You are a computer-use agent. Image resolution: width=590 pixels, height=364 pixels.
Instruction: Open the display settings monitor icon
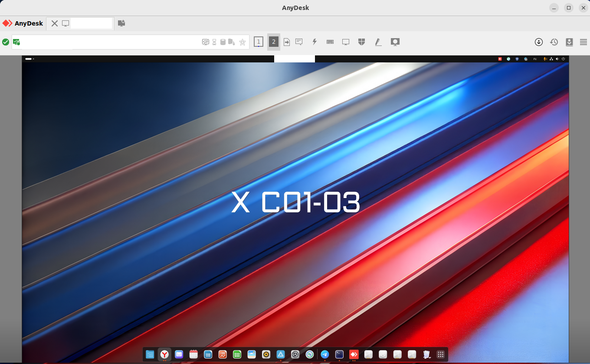tap(346, 42)
